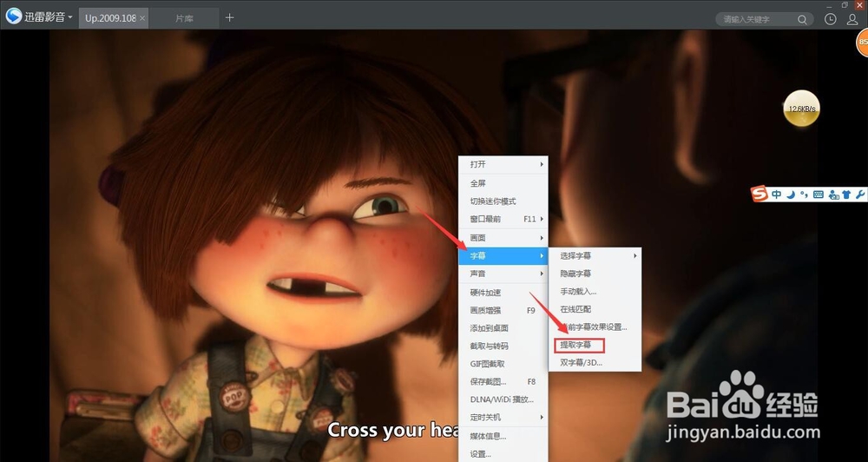The width and height of the screenshot is (868, 462).
Task: Expand the 窗口最前 submenu
Action: pyautogui.click(x=503, y=219)
